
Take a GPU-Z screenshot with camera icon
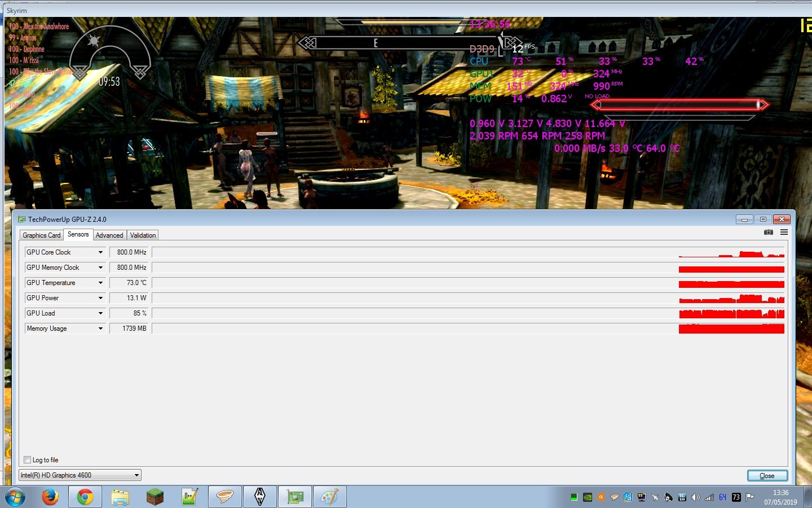(x=768, y=232)
